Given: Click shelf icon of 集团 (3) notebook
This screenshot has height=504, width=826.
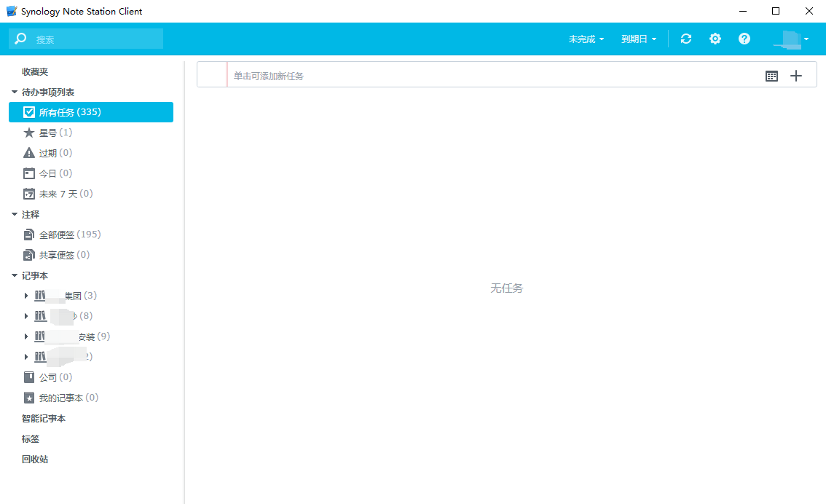Looking at the screenshot, I should tap(40, 296).
